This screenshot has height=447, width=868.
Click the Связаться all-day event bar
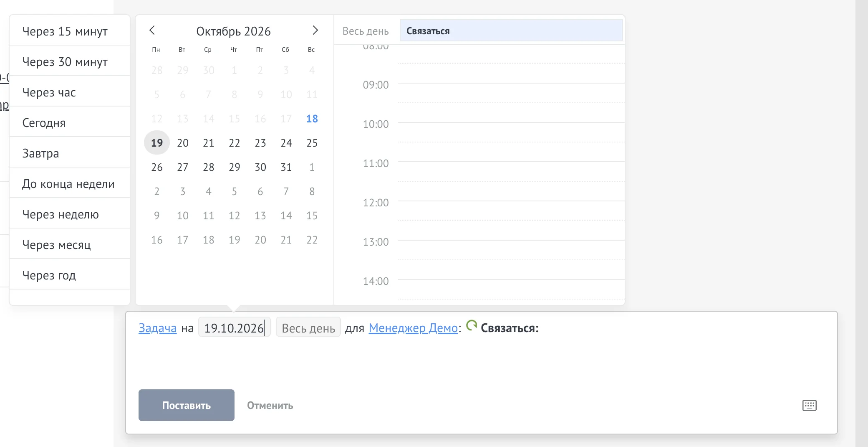(511, 30)
